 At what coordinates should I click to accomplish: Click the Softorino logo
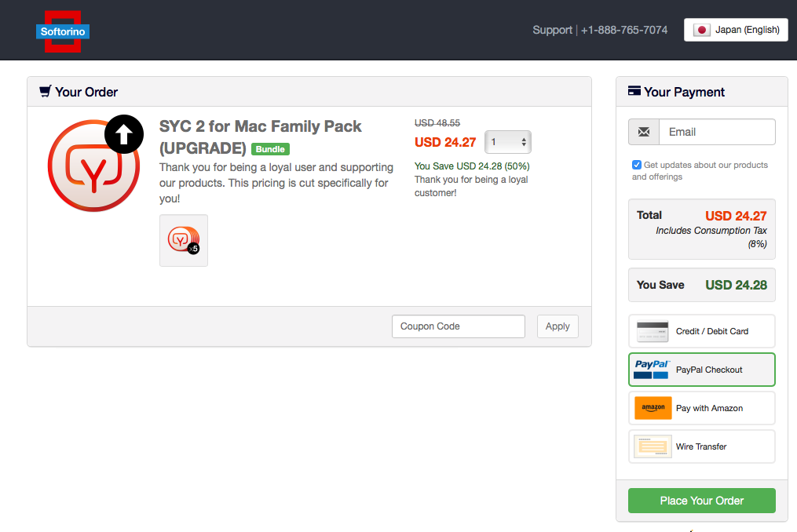coord(63,31)
